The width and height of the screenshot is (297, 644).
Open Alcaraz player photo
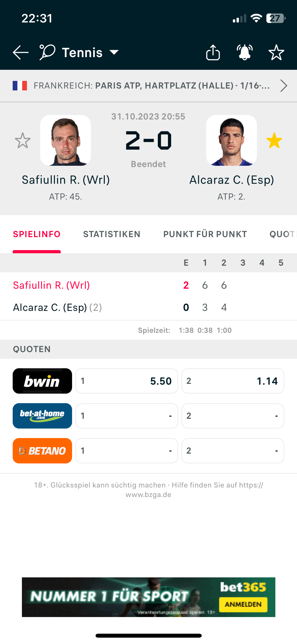click(231, 140)
